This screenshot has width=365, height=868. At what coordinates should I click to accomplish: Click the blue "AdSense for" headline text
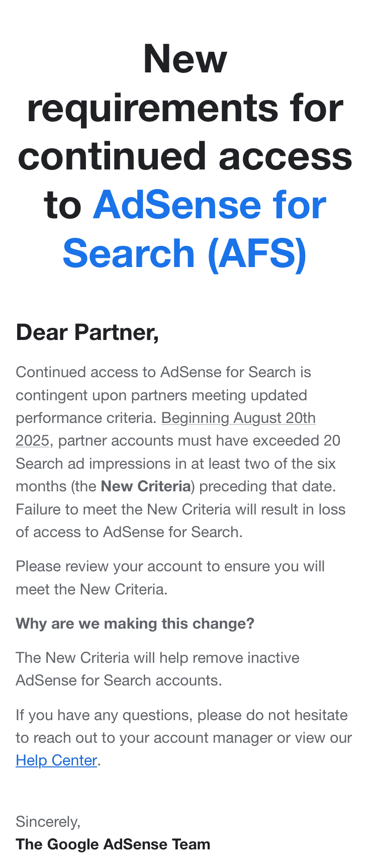click(x=210, y=205)
